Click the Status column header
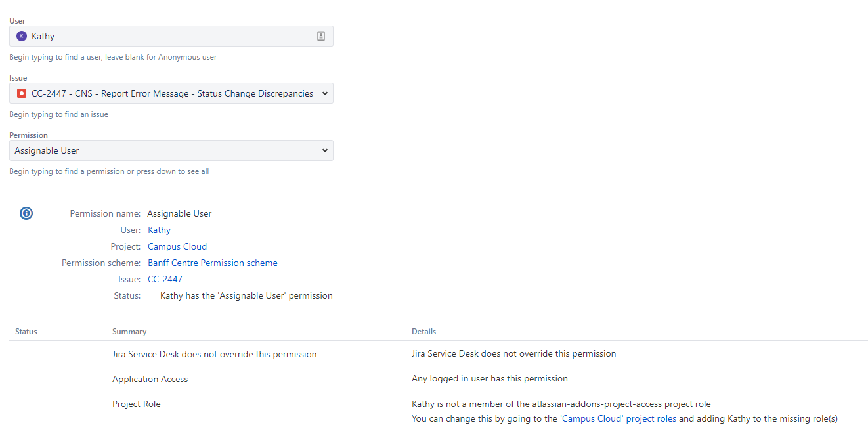The width and height of the screenshot is (868, 436). tap(26, 332)
